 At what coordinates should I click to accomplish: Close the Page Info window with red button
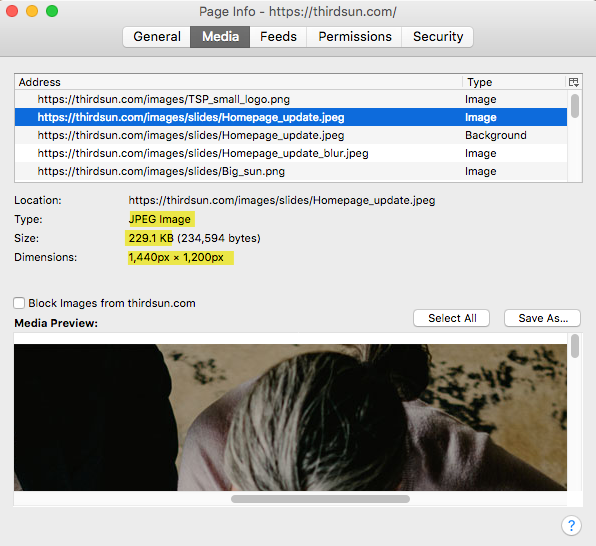tap(12, 11)
